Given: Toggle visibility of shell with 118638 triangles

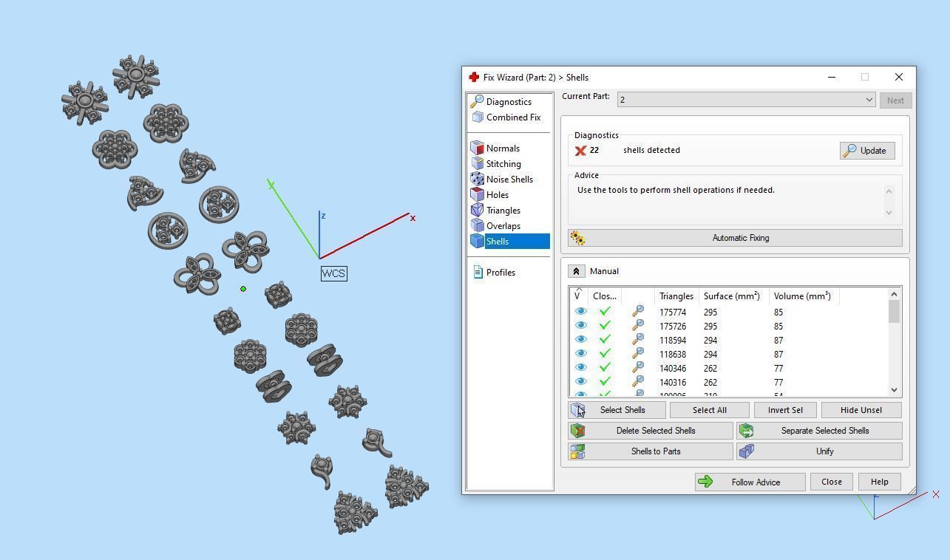Looking at the screenshot, I should [x=580, y=354].
